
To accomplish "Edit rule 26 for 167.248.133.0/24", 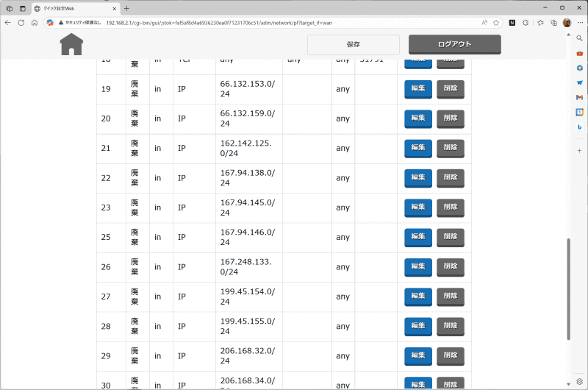I will click(417, 267).
